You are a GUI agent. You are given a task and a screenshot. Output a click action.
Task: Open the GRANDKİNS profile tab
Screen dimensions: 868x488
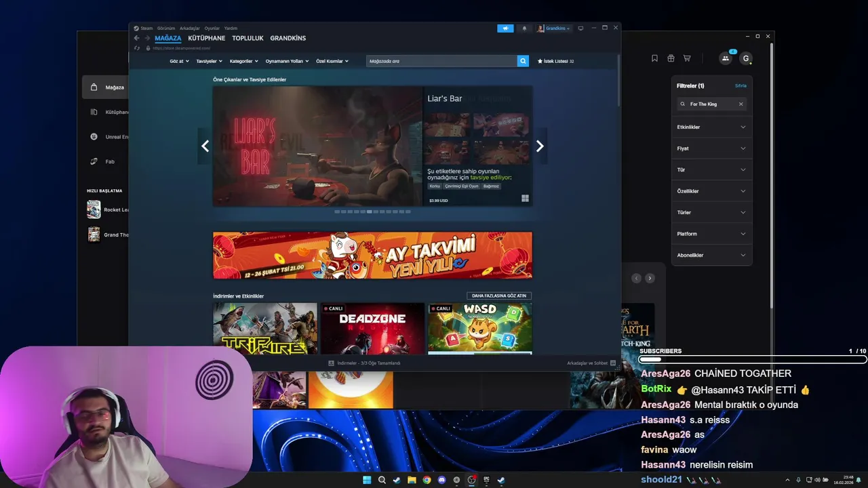288,39
